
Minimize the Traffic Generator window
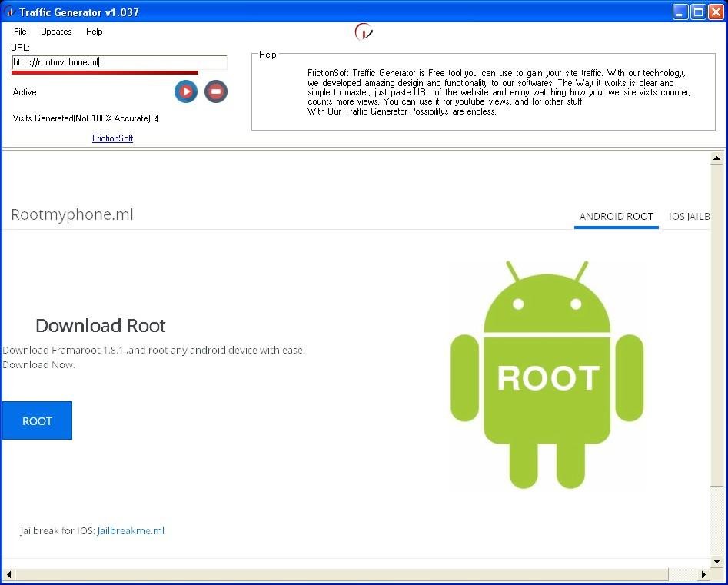point(680,12)
